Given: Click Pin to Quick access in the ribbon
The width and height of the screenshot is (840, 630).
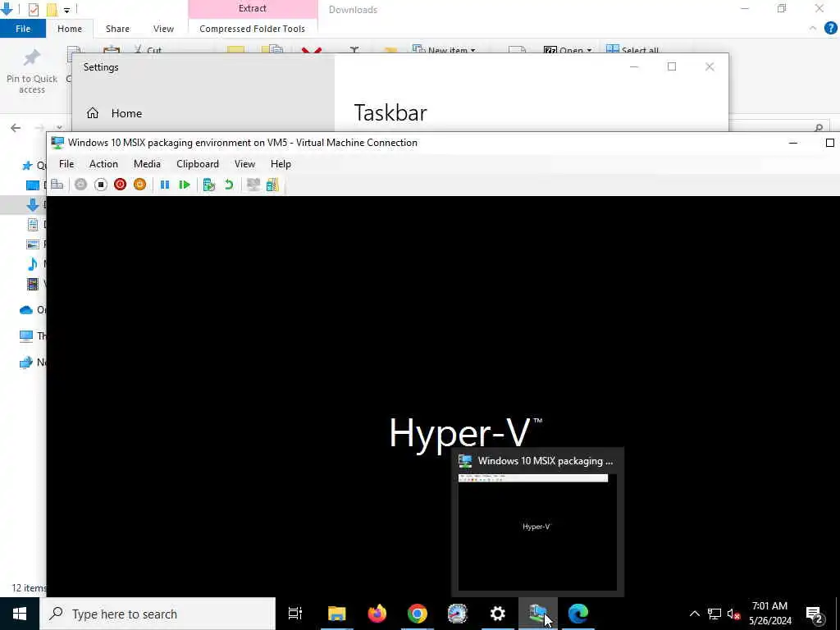Looking at the screenshot, I should pos(32,72).
